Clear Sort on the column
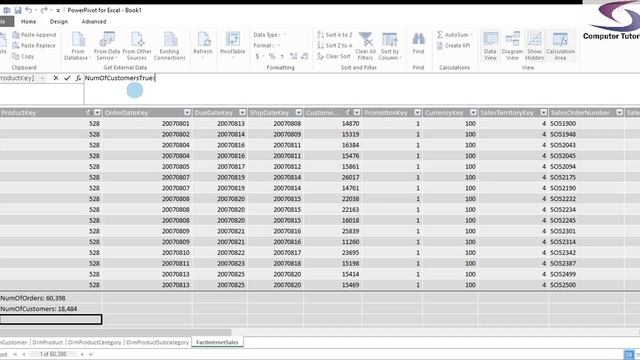 (x=334, y=56)
